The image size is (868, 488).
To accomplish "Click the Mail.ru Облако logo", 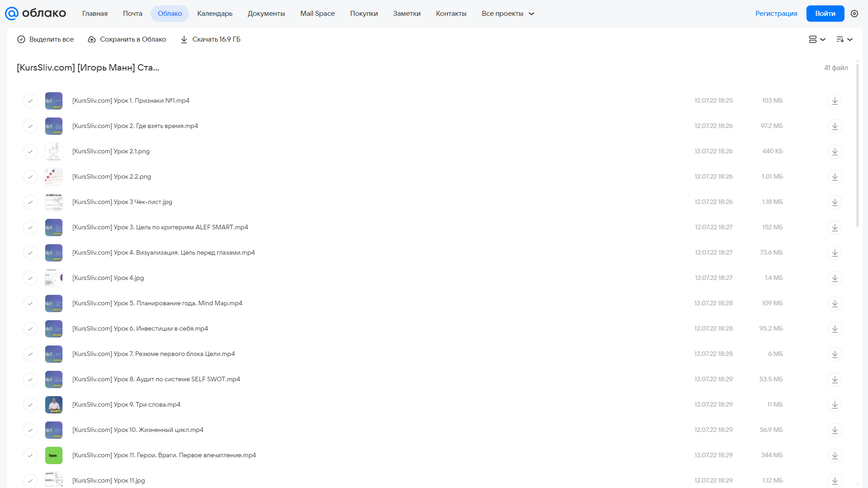I will pyautogui.click(x=36, y=14).
